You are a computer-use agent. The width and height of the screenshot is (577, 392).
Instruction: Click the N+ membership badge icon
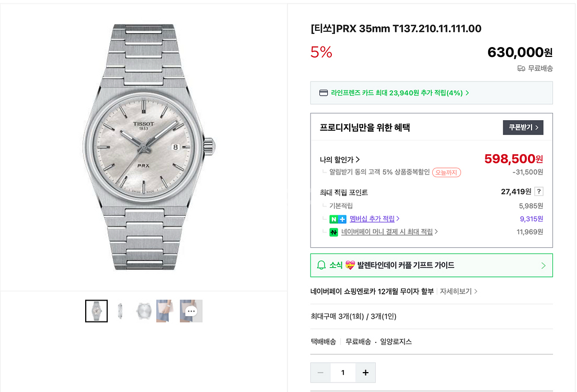point(338,219)
